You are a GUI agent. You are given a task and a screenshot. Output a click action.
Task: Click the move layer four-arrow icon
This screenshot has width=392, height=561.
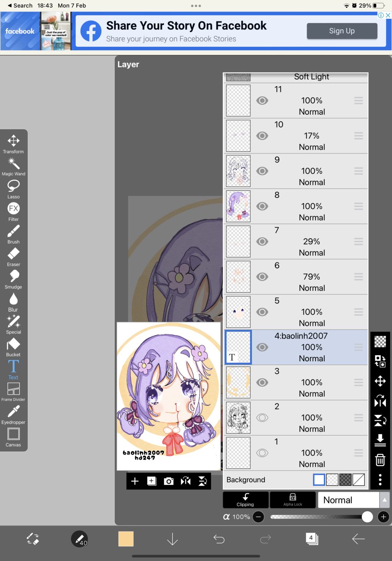(380, 381)
